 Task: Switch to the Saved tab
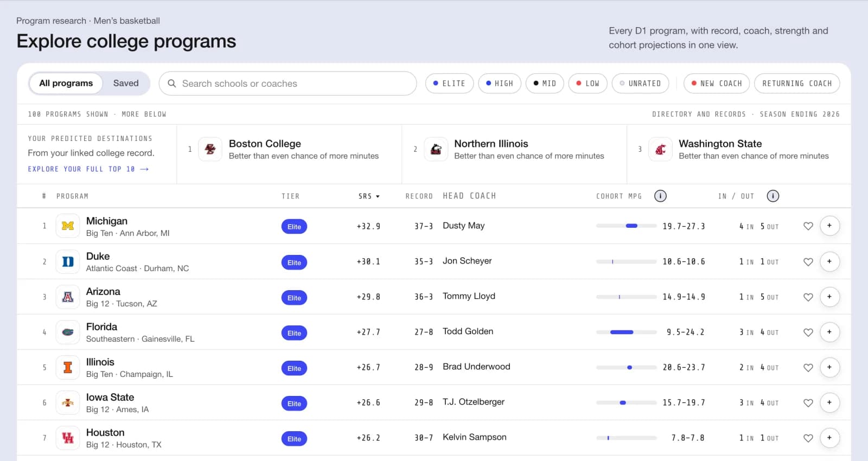(126, 83)
